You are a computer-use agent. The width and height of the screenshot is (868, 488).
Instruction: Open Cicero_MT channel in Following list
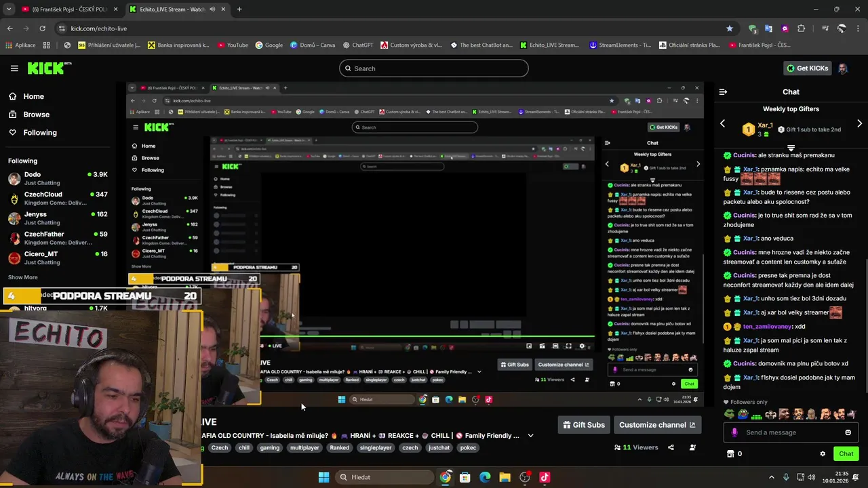coord(58,258)
